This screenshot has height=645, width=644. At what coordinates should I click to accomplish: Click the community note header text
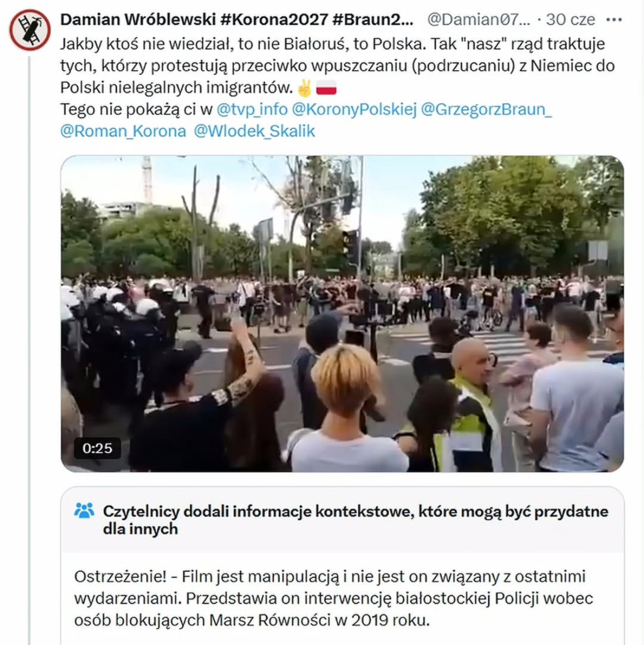(x=356, y=520)
